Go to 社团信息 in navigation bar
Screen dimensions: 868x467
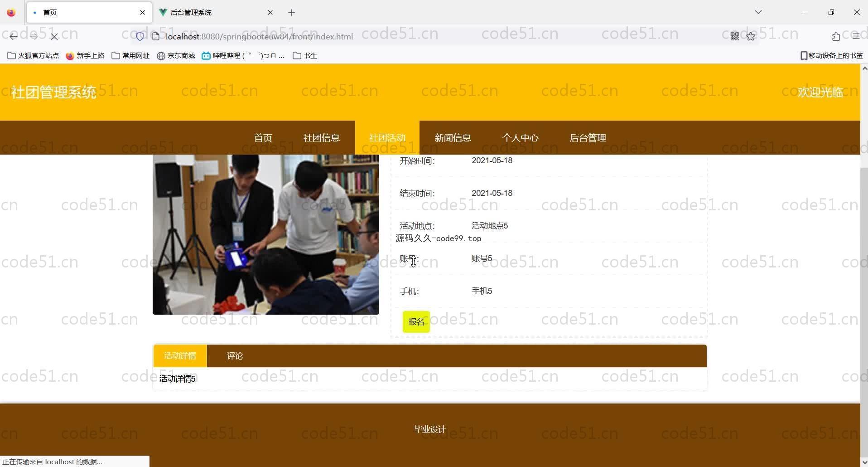point(321,138)
